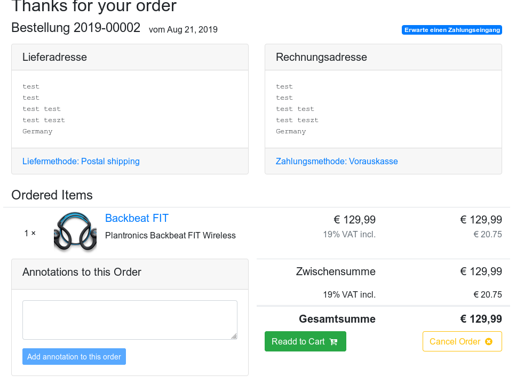This screenshot has height=392, width=532.
Task: Click the textarea resize grip corner
Action: (x=234, y=336)
